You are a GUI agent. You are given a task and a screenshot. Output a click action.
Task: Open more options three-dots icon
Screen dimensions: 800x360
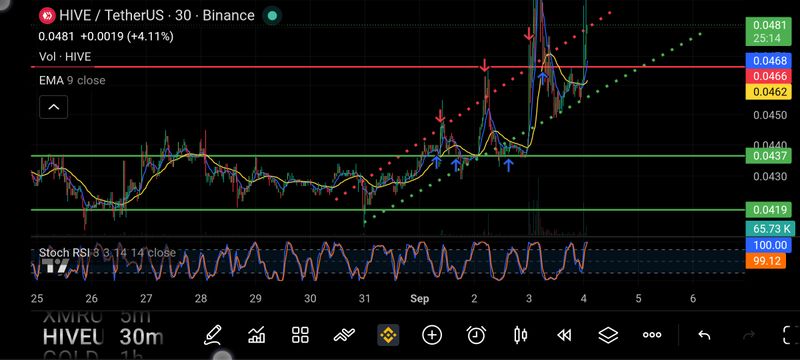click(652, 335)
